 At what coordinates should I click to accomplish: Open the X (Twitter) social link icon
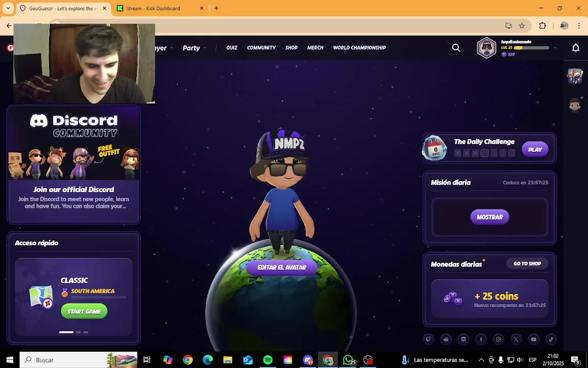pyautogui.click(x=516, y=339)
